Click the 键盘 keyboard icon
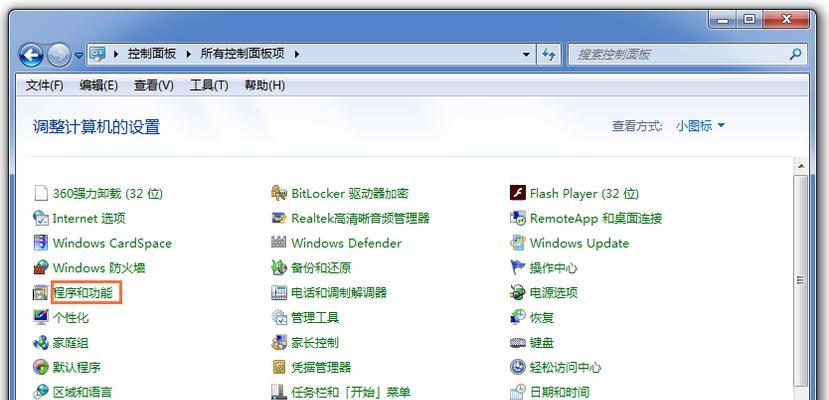 pyautogui.click(x=518, y=342)
